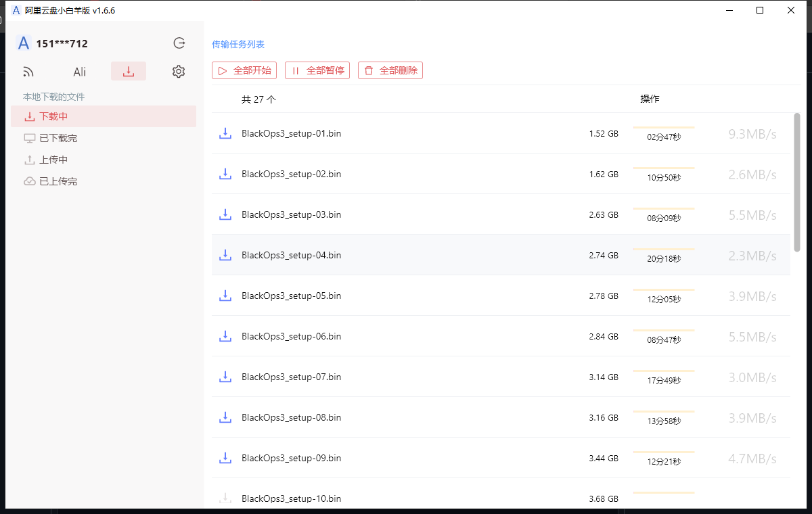Screen dimensions: 812x514
Task: Select the download manager icon in the top sidebar
Action: click(129, 70)
